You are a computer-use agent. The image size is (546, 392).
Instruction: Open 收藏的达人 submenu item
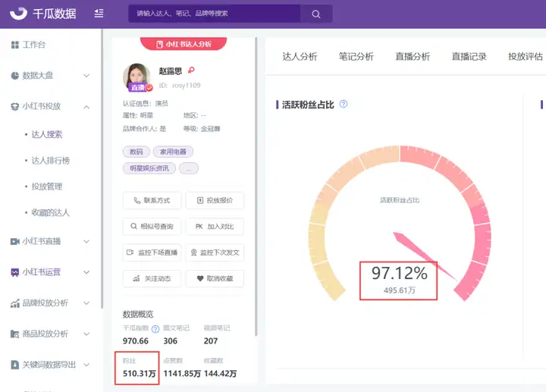coord(51,212)
